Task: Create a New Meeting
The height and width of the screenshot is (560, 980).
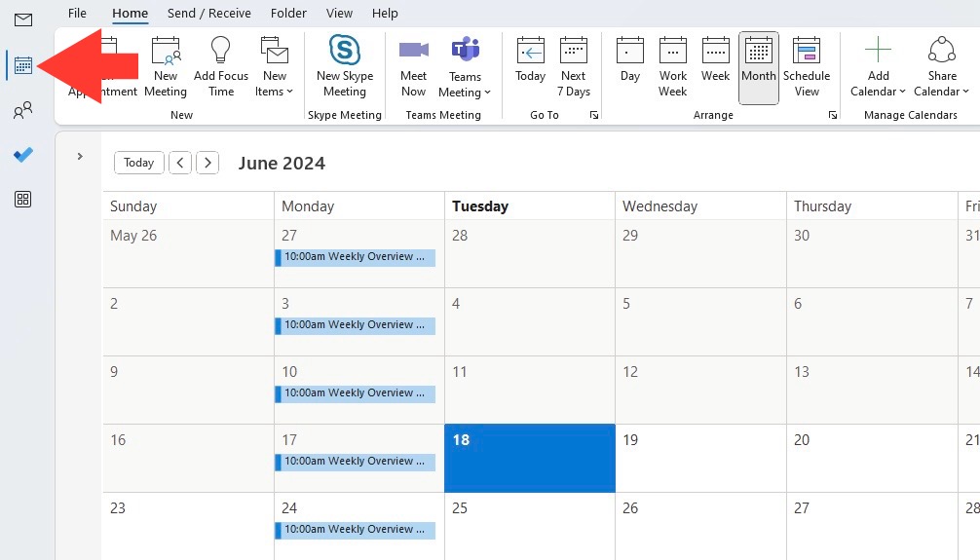Action: tap(166, 67)
